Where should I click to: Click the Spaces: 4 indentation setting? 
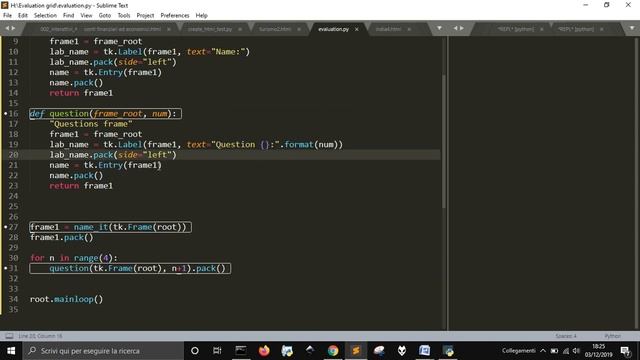[x=566, y=336]
